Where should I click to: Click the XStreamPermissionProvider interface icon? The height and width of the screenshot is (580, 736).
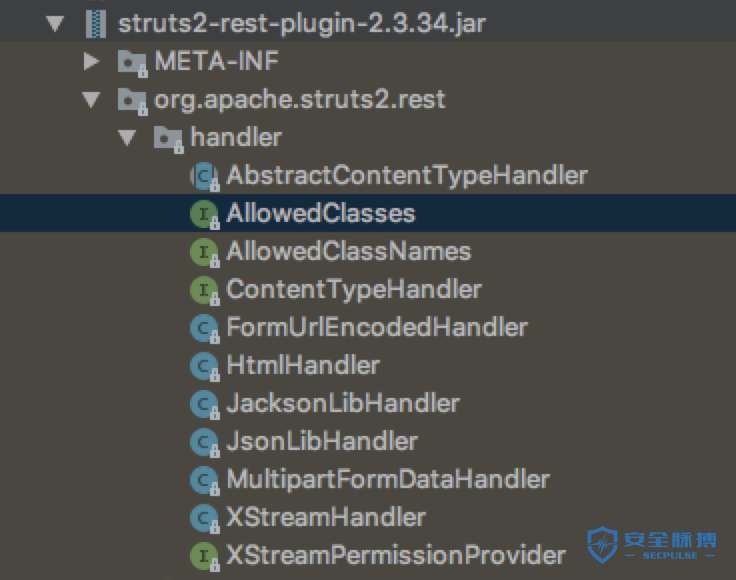[x=204, y=556]
